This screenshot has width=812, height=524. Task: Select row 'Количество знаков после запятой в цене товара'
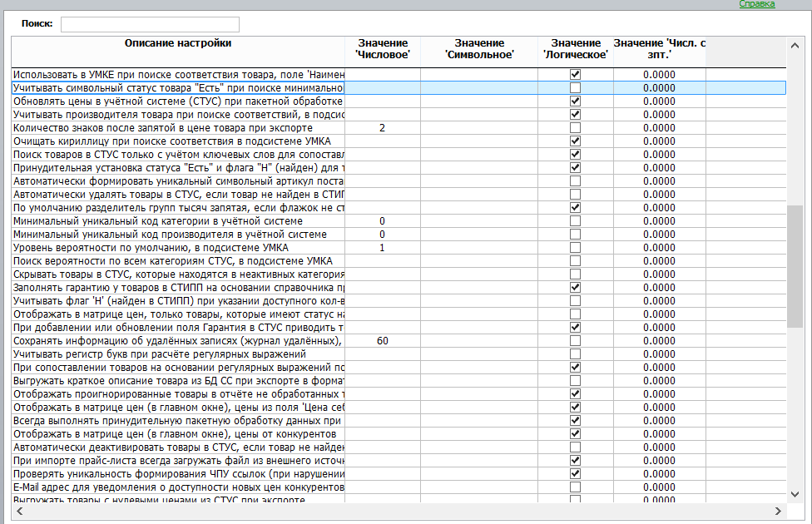point(399,128)
